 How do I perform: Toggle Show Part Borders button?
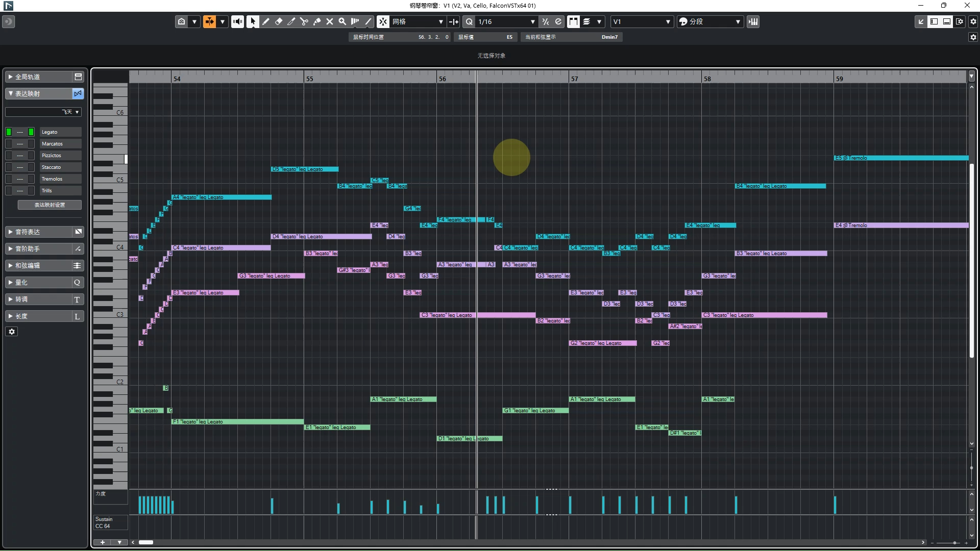point(574,21)
